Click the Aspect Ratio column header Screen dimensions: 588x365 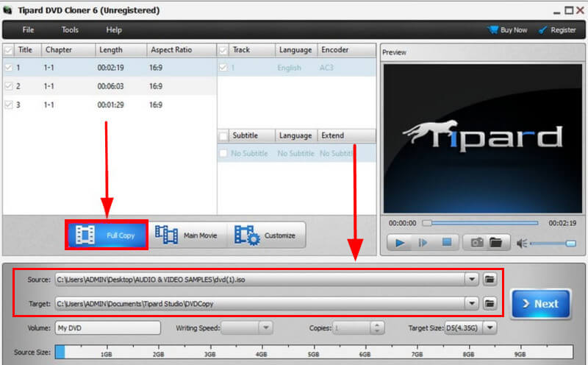[x=182, y=50]
